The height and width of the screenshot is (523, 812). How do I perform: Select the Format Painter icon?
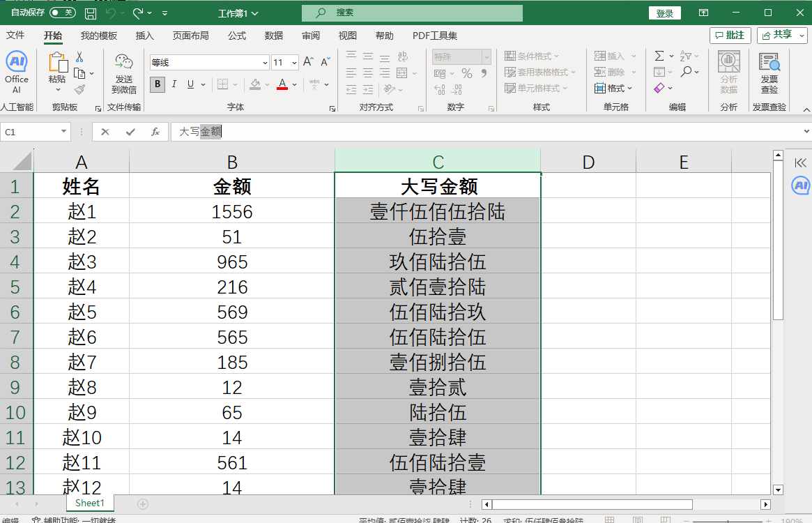tap(79, 89)
